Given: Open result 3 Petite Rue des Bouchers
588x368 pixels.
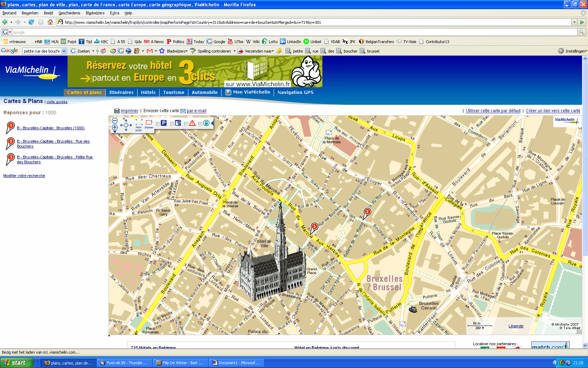Looking at the screenshot, I should [x=55, y=159].
